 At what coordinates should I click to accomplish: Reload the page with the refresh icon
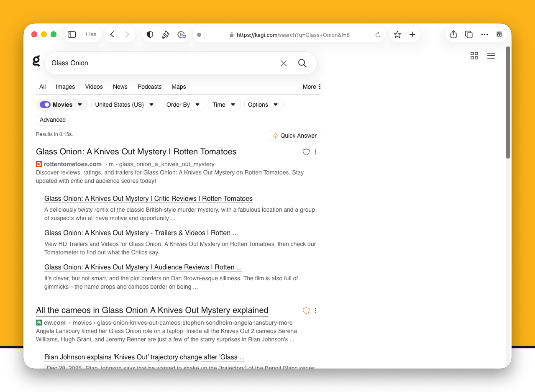tap(378, 35)
